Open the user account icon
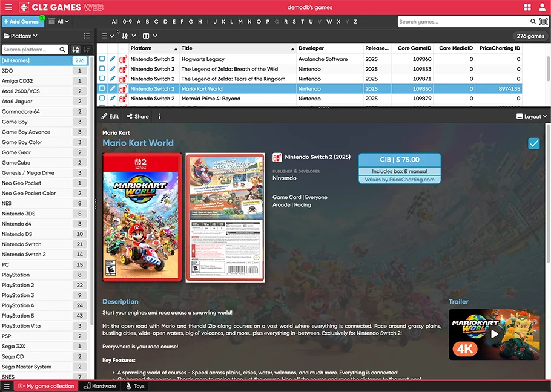551x392 pixels. 542,7
